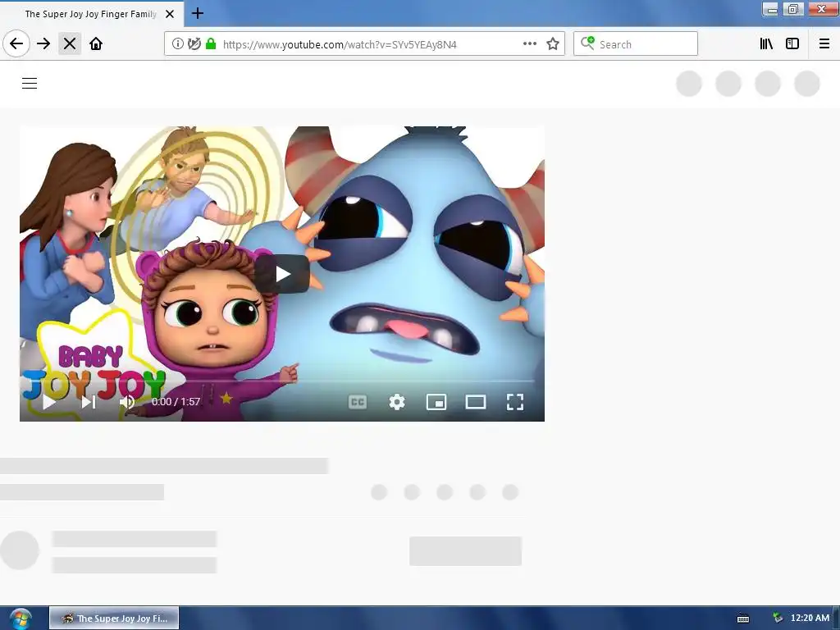Screen dimensions: 840x630
Task: Skip to next video
Action: tap(89, 402)
